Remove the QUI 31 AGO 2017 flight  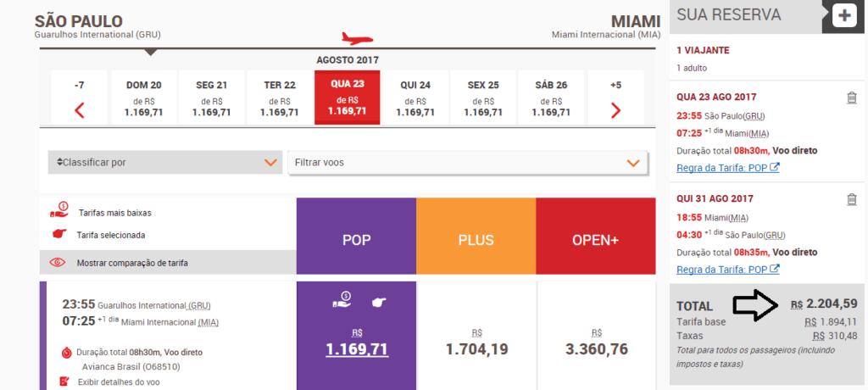tap(852, 199)
